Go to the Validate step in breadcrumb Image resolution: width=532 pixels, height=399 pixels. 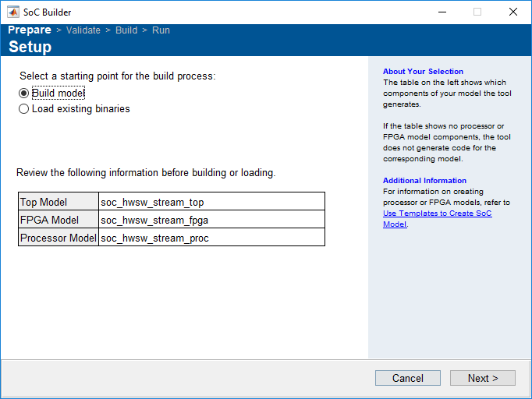tap(83, 30)
